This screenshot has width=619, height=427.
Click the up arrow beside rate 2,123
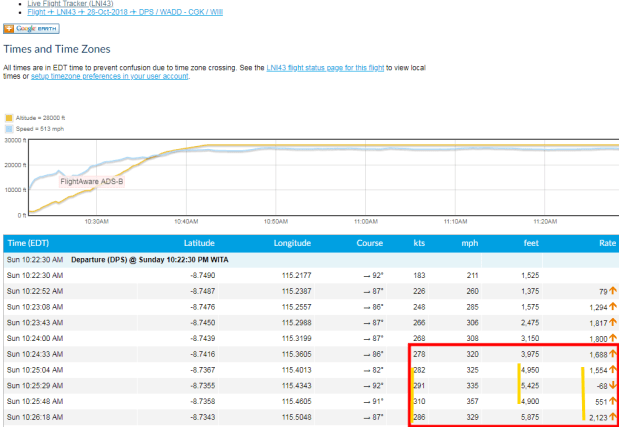click(613, 416)
